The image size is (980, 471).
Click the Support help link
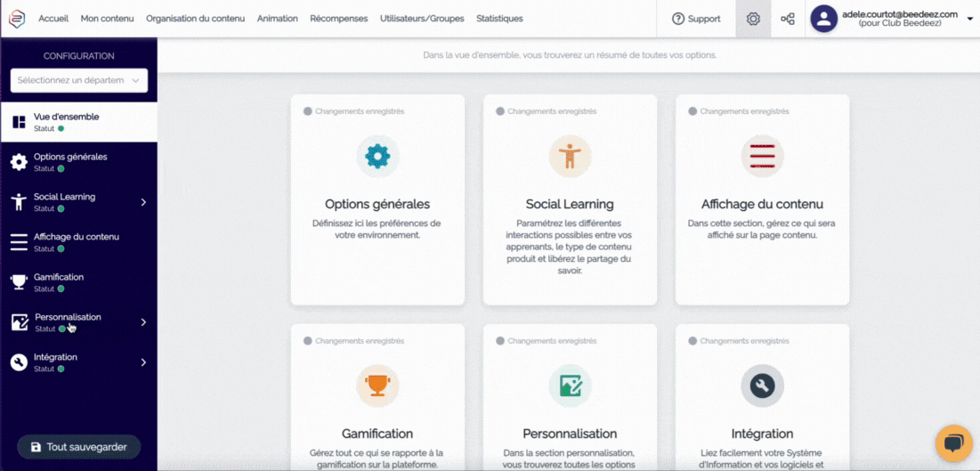click(696, 19)
